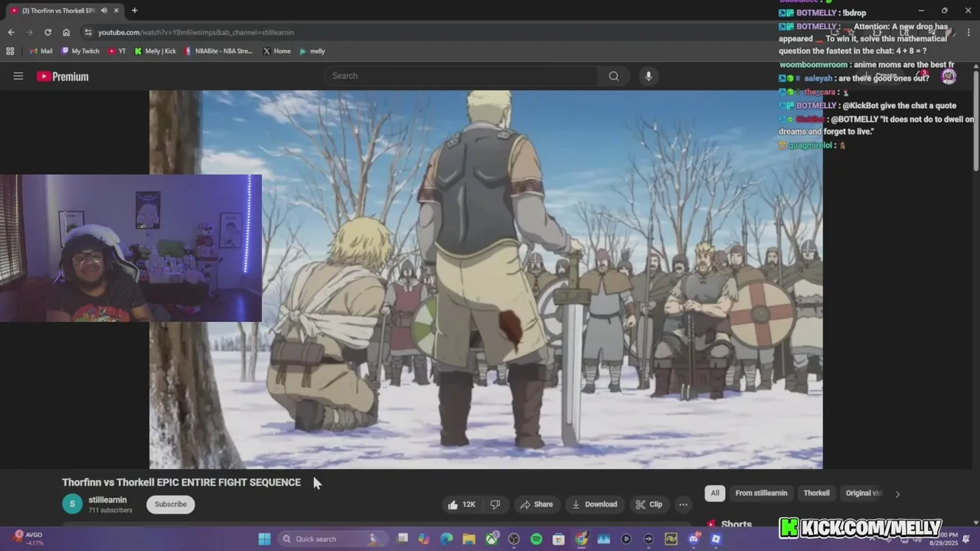The image size is (980, 551).
Task: Click the YouTube search magnifier button
Action: 613,76
